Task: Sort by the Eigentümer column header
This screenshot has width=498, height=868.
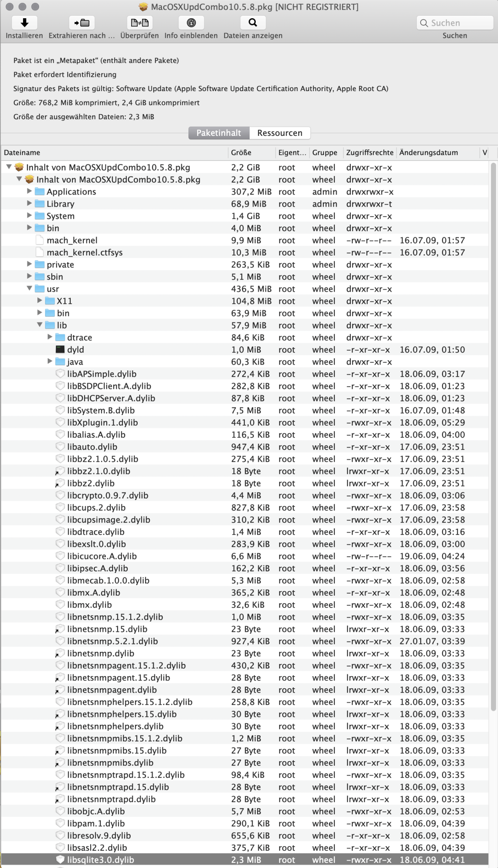Action: pos(292,153)
